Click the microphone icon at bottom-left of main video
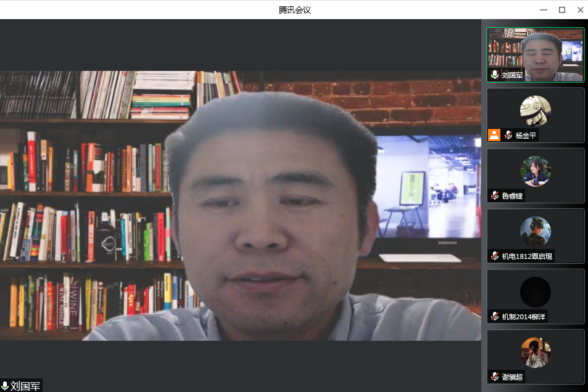Screen dimensions: 588x392 (5, 386)
